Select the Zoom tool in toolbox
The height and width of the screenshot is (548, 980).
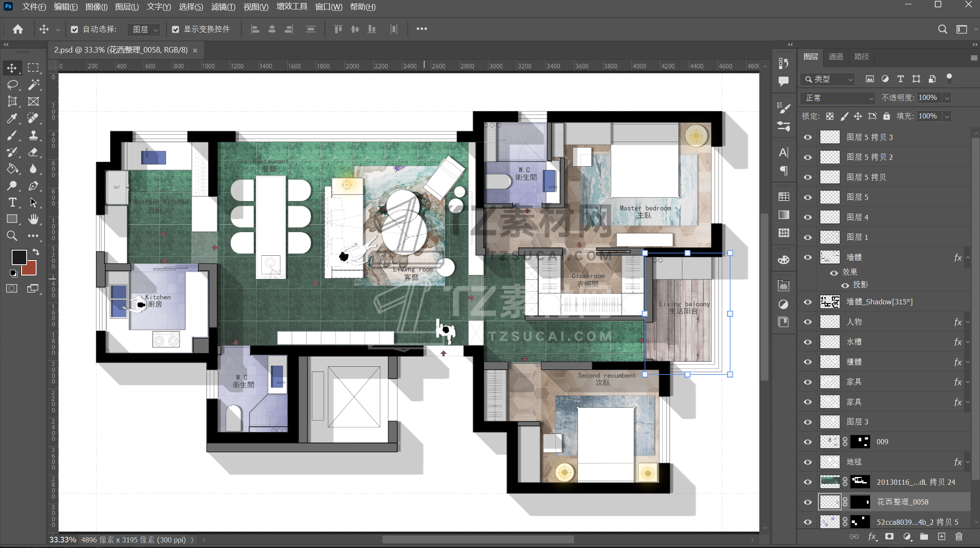coord(12,236)
